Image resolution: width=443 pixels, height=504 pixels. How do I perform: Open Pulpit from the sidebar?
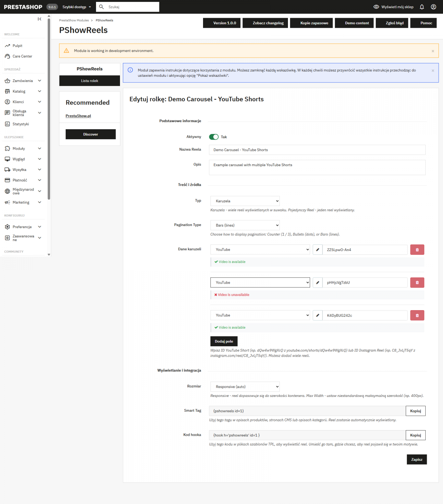pos(17,45)
